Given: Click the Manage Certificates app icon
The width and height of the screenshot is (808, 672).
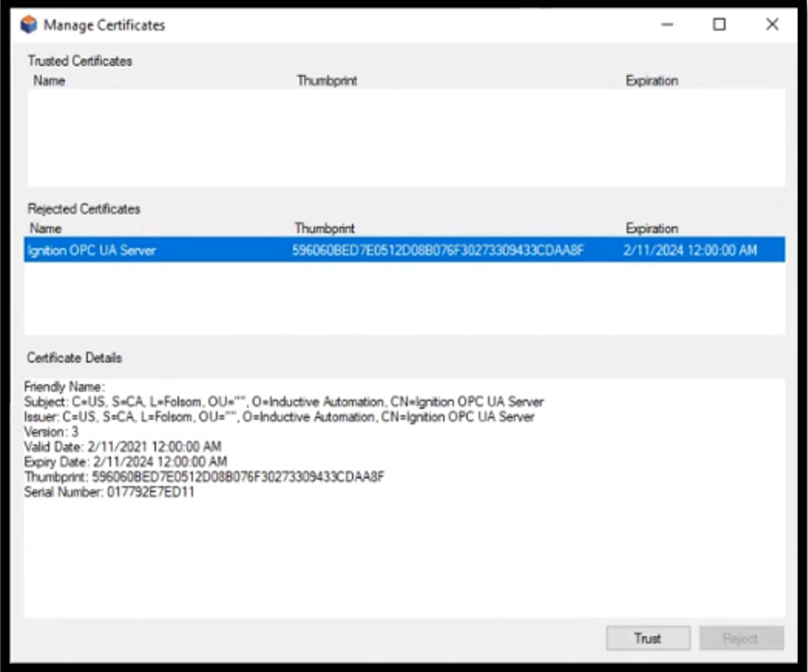Looking at the screenshot, I should [x=29, y=25].
